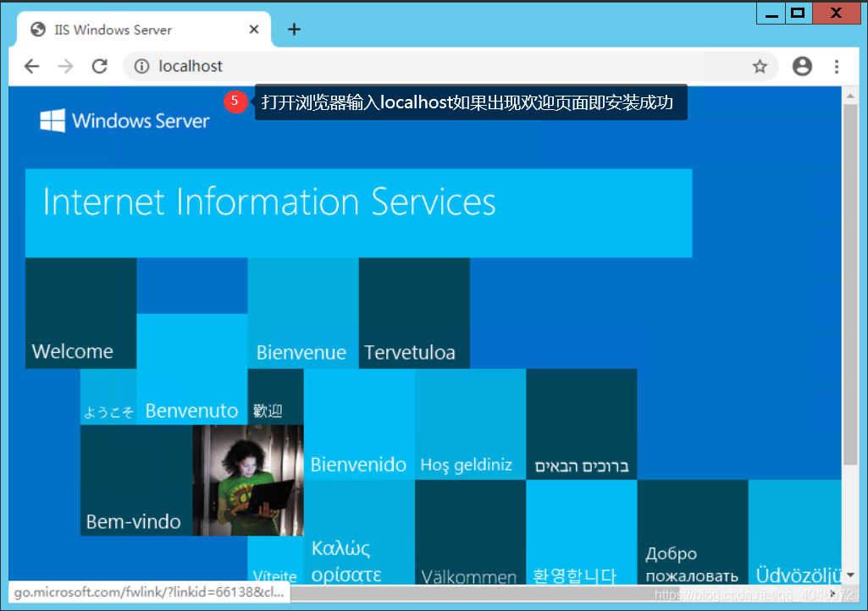The image size is (868, 611).
Task: Click the browser forward arrow
Action: click(x=65, y=66)
